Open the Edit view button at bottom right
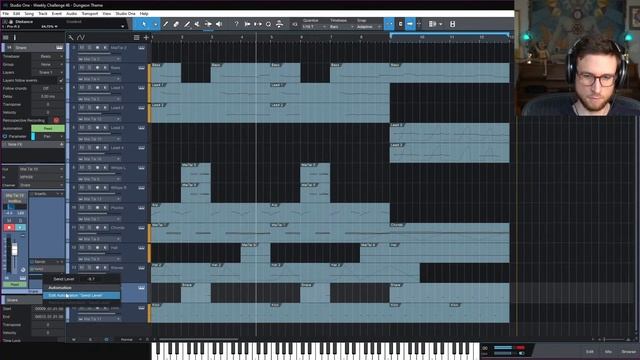 (590, 351)
